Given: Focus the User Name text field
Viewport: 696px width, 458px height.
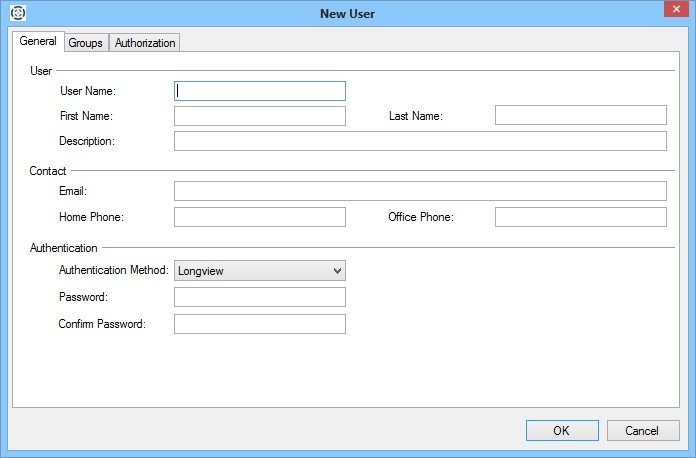Looking at the screenshot, I should click(x=260, y=91).
